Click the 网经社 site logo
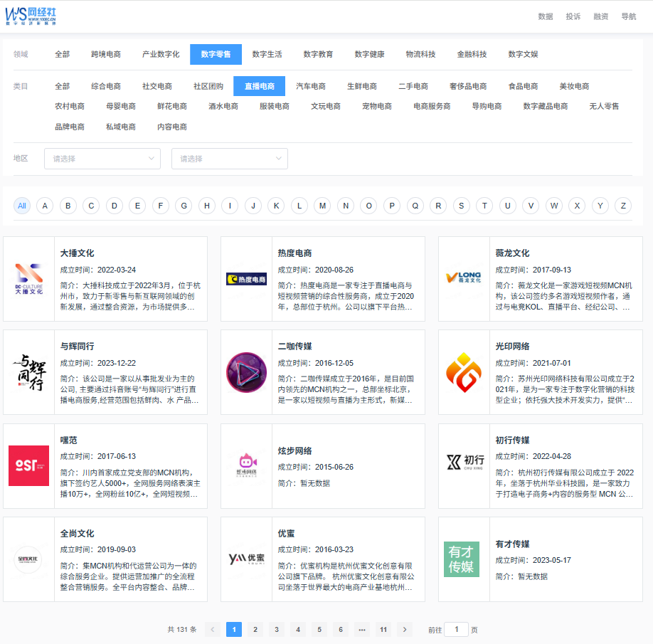The height and width of the screenshot is (644, 653). [x=31, y=16]
